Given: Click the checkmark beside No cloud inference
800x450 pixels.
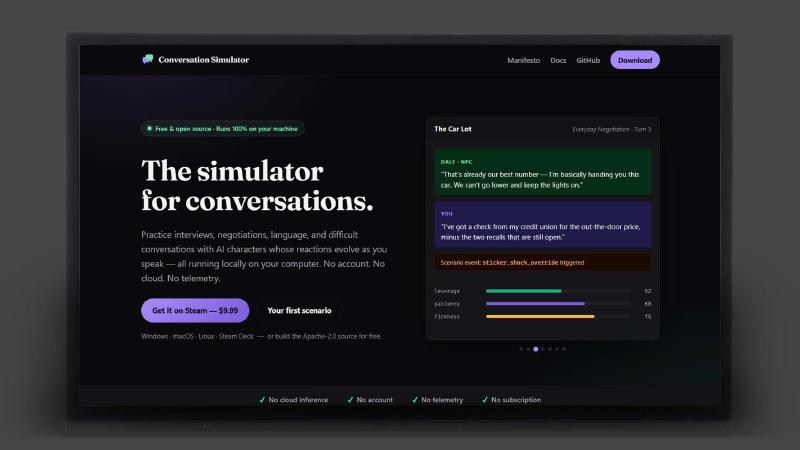Looking at the screenshot, I should point(262,400).
